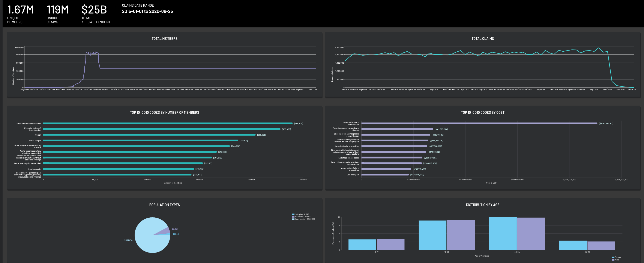Click the male bar for ages 65-119
644x263 pixels.
point(601,245)
